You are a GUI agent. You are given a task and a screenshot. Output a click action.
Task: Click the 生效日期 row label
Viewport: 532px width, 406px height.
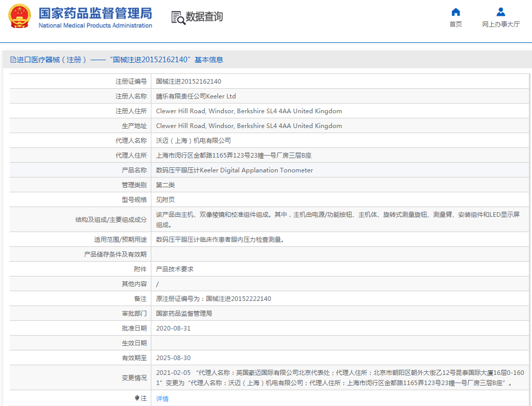(135, 343)
